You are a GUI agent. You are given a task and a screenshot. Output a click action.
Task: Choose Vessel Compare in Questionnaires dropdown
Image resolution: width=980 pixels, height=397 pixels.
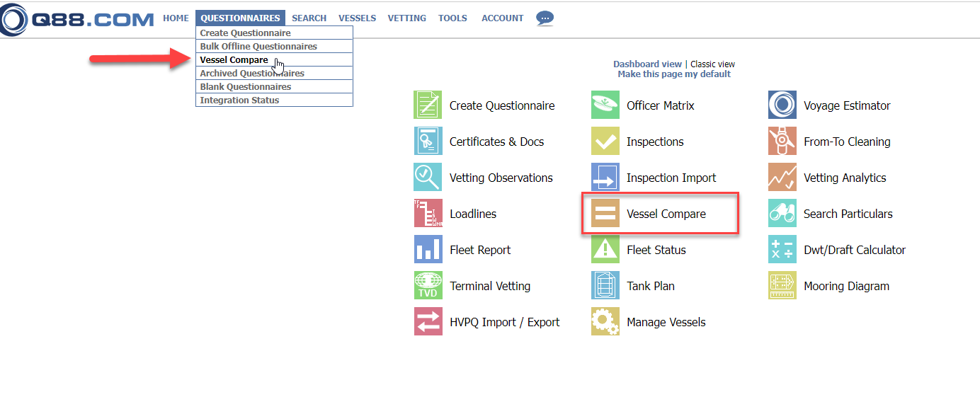click(x=274, y=59)
